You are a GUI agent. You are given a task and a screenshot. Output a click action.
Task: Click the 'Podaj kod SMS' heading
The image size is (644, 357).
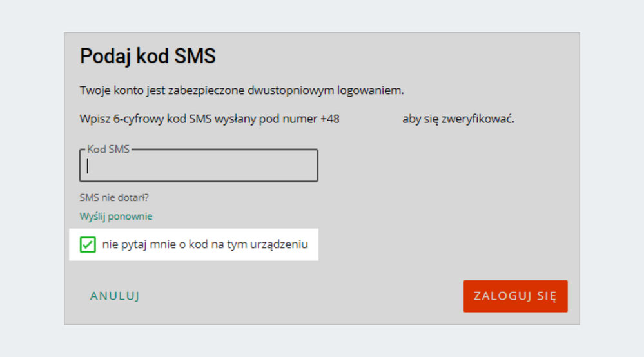pyautogui.click(x=148, y=56)
